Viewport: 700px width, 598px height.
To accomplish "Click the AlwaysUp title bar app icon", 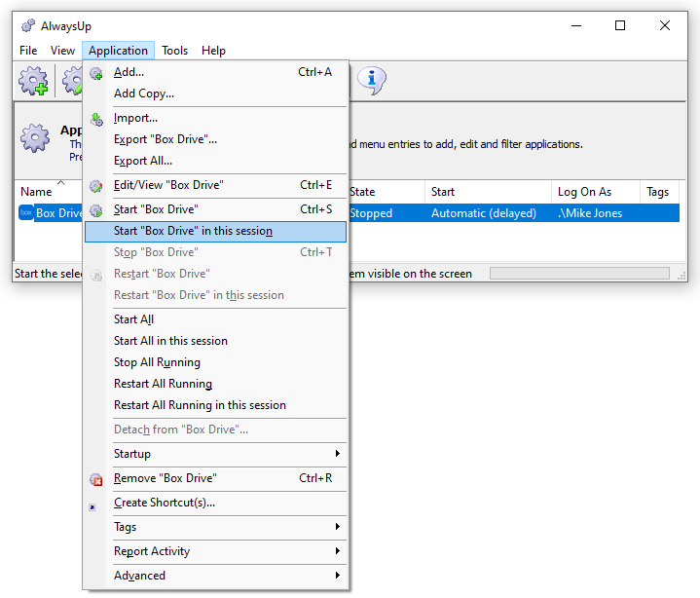I will pos(27,25).
